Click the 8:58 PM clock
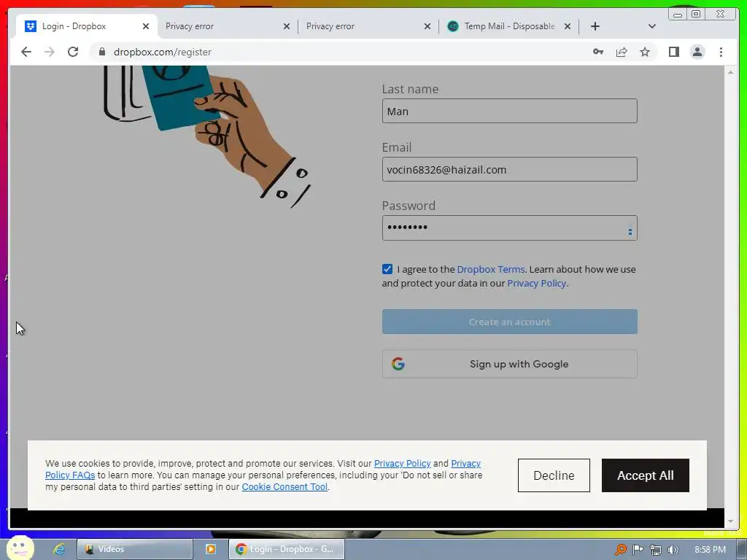Screen dimensions: 747x560 [x=710, y=550]
